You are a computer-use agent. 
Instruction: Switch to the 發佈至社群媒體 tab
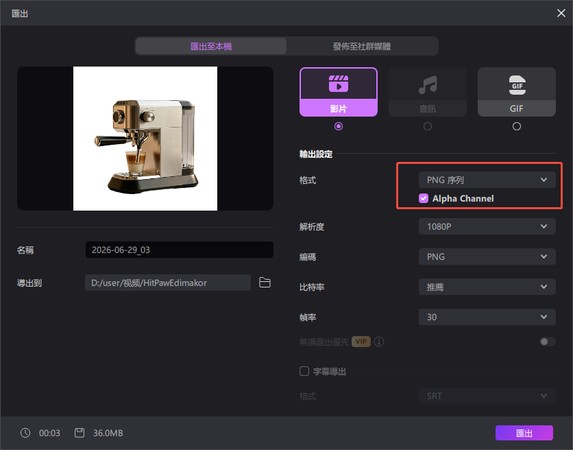(x=362, y=46)
